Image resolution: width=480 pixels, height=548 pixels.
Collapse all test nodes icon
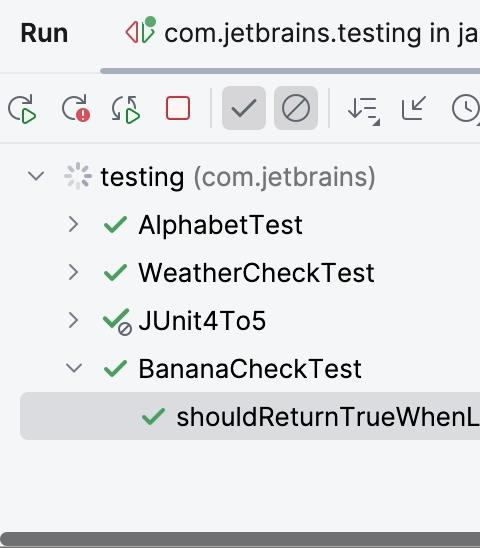click(x=414, y=108)
